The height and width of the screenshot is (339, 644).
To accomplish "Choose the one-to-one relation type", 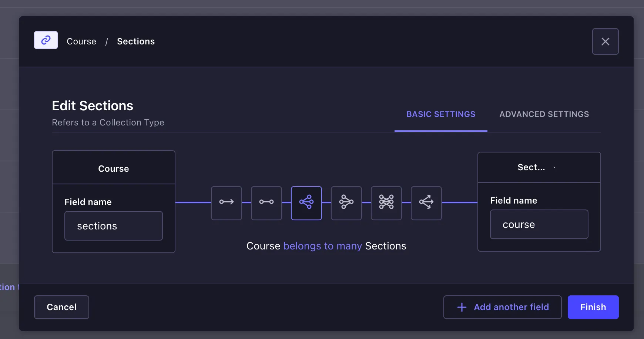I will pyautogui.click(x=266, y=203).
